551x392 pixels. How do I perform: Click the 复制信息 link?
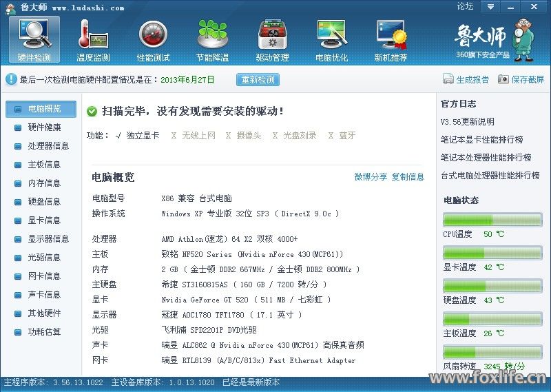[x=408, y=177]
